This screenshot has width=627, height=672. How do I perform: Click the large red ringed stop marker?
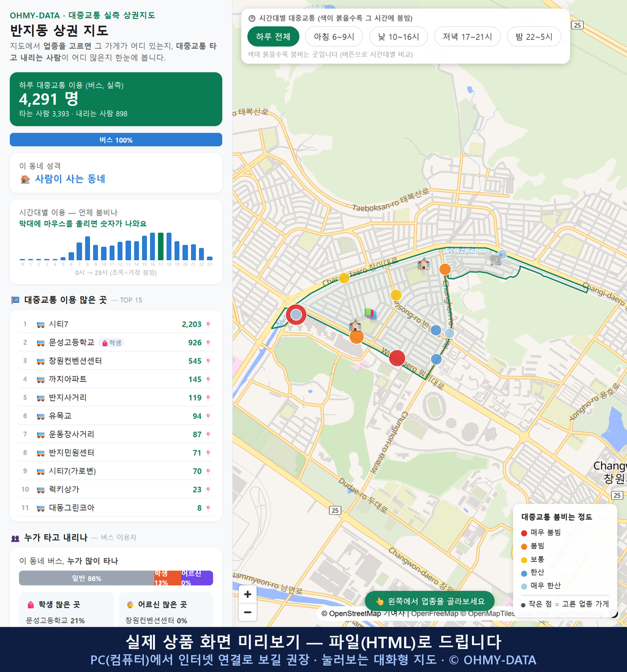pos(296,315)
